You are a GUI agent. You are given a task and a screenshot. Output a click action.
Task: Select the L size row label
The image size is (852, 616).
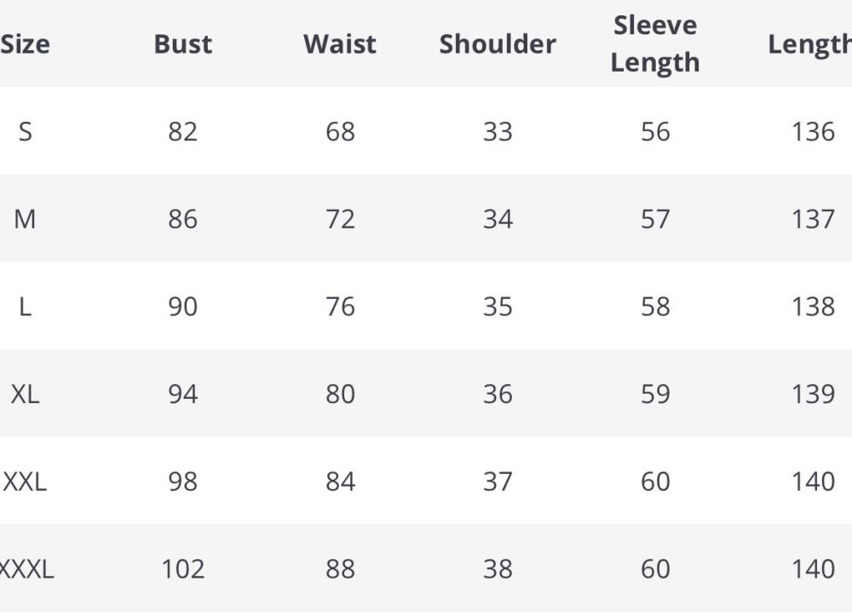[25, 307]
